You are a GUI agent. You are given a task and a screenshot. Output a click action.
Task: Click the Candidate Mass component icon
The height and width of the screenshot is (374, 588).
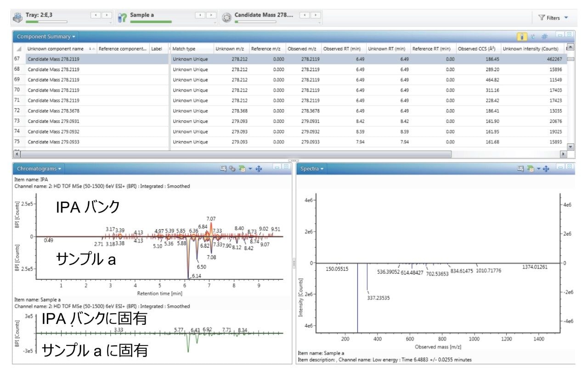[226, 17]
